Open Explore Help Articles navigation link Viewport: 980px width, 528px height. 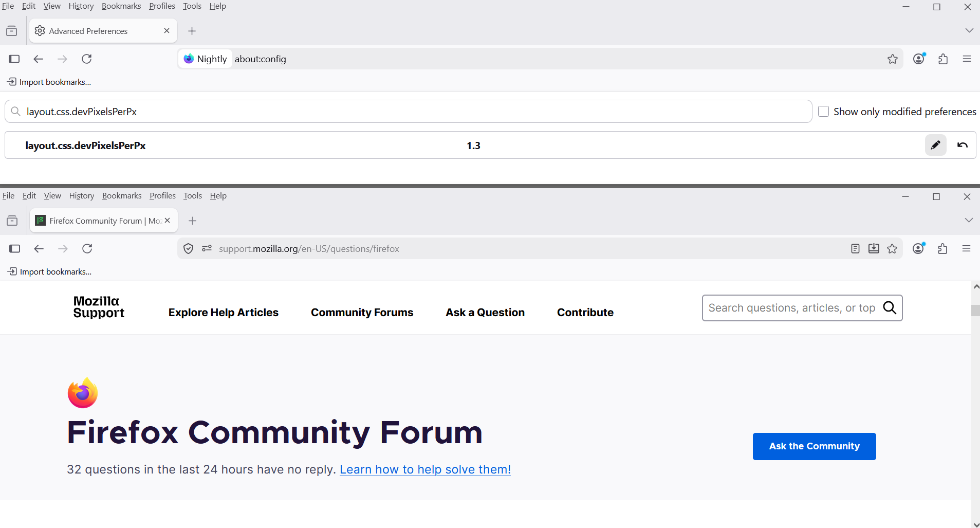224,313
